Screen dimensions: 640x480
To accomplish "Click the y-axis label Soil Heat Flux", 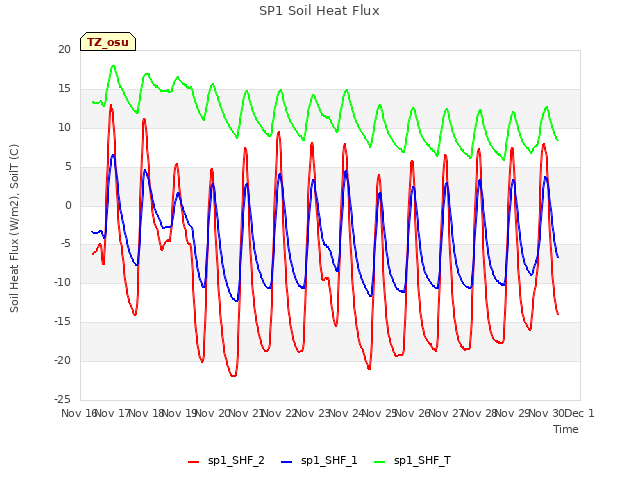I will (x=14, y=228).
